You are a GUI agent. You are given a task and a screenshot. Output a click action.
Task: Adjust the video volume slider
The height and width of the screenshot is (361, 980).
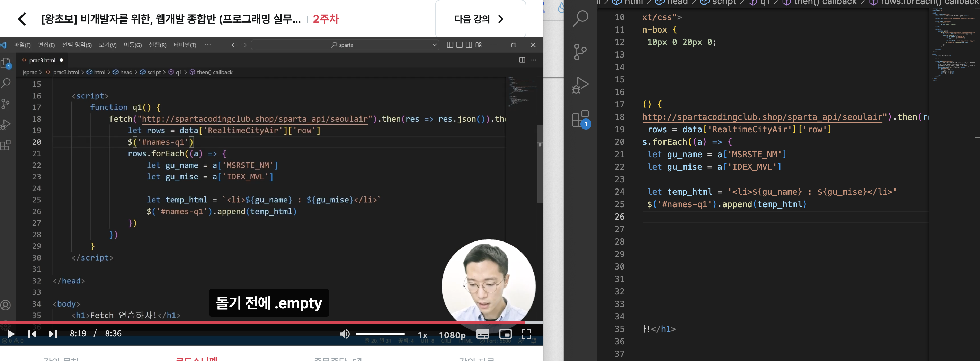[380, 334]
